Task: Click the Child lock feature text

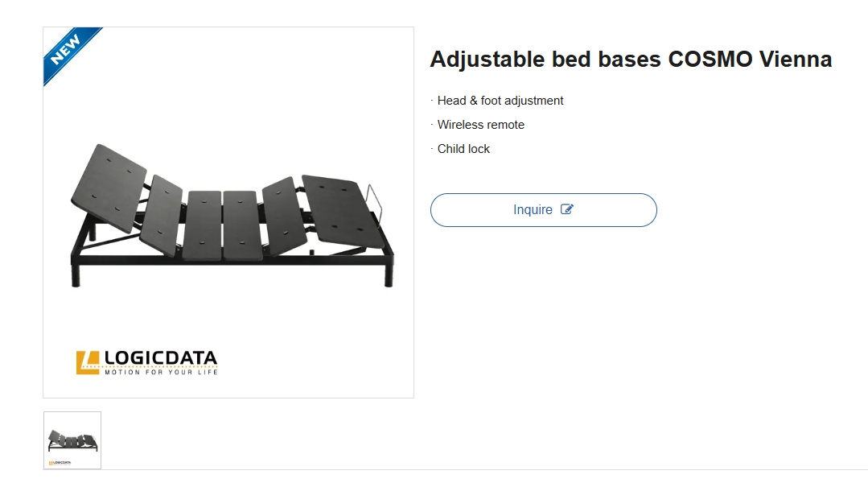Action: point(463,149)
